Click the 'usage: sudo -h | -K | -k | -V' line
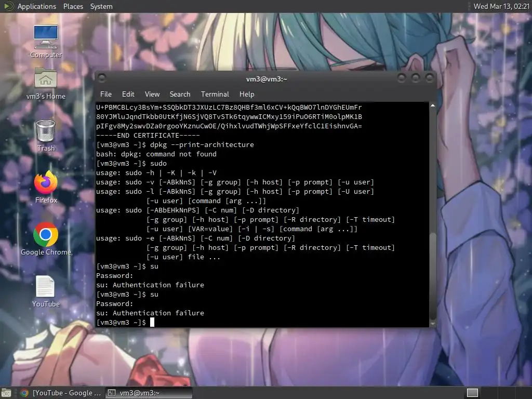Image resolution: width=532 pixels, height=399 pixels. point(156,173)
